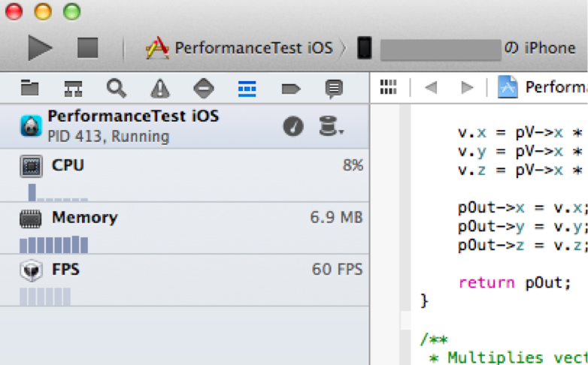Click the 'PID 413, Running' status text

108,137
